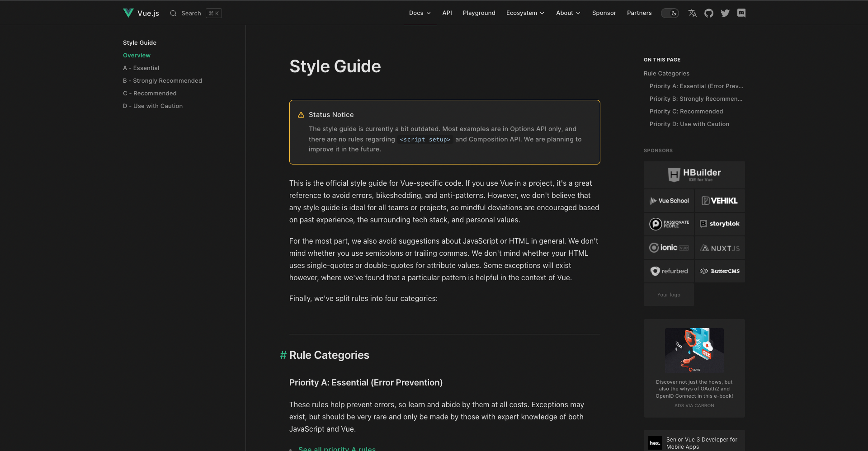Open the Twitter icon link

[x=725, y=13]
